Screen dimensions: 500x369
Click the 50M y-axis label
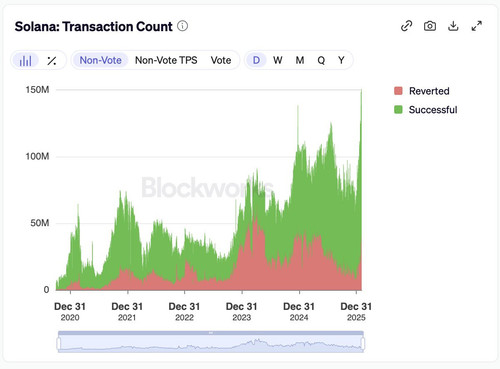(x=40, y=223)
